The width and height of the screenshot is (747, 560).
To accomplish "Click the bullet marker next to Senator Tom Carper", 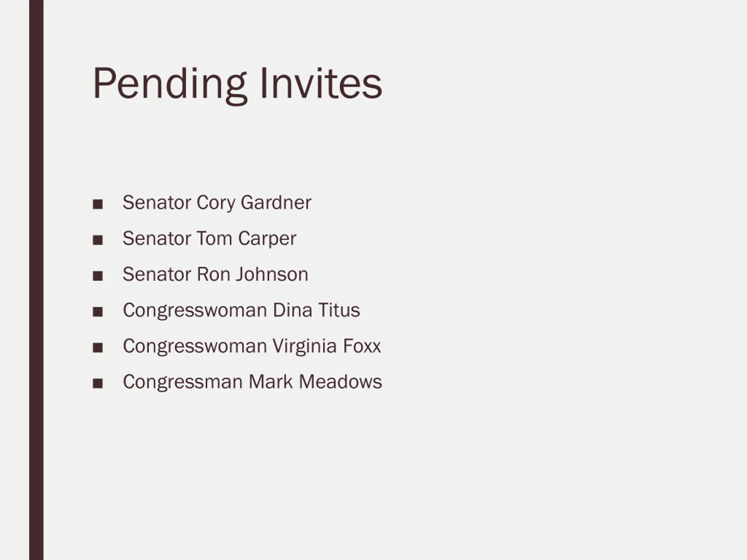I will pos(97,240).
